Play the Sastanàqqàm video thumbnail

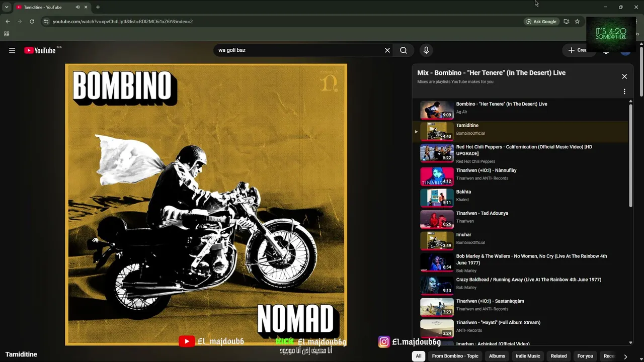[437, 307]
